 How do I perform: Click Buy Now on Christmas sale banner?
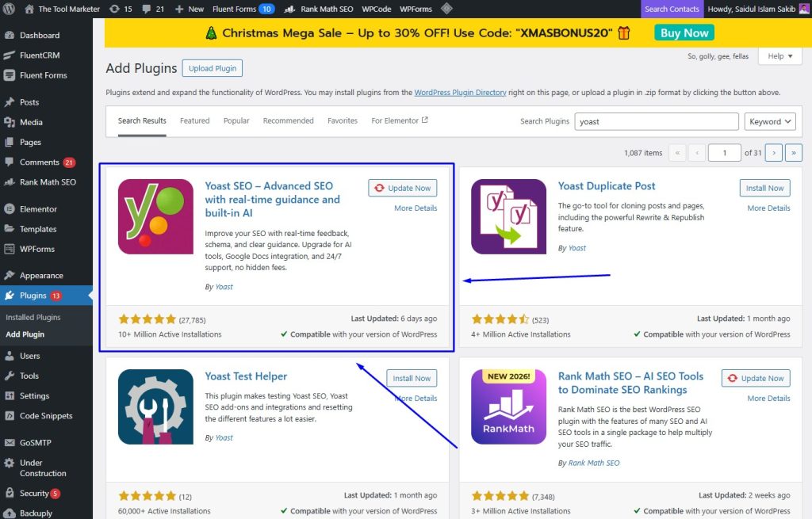tap(684, 32)
